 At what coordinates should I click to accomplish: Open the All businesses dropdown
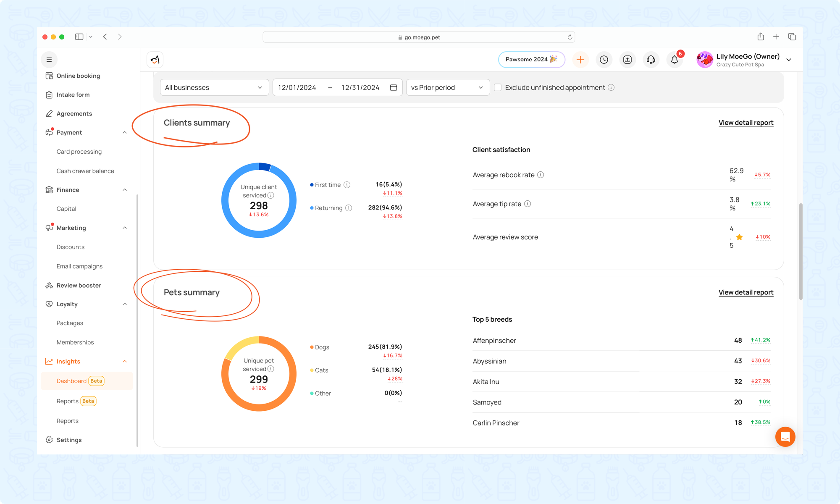(x=214, y=87)
